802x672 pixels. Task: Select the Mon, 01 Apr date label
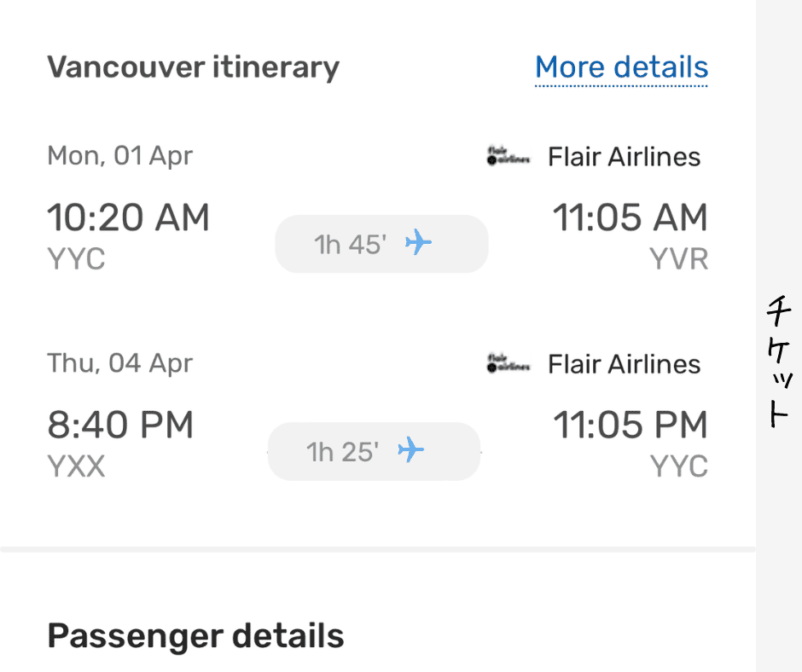[x=120, y=156]
